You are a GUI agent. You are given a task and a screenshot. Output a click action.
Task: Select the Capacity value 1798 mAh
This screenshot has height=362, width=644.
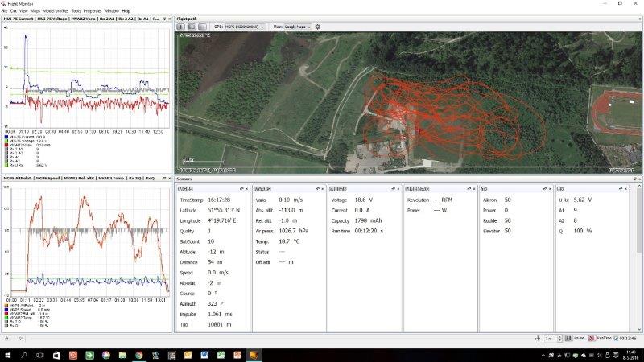click(x=369, y=220)
